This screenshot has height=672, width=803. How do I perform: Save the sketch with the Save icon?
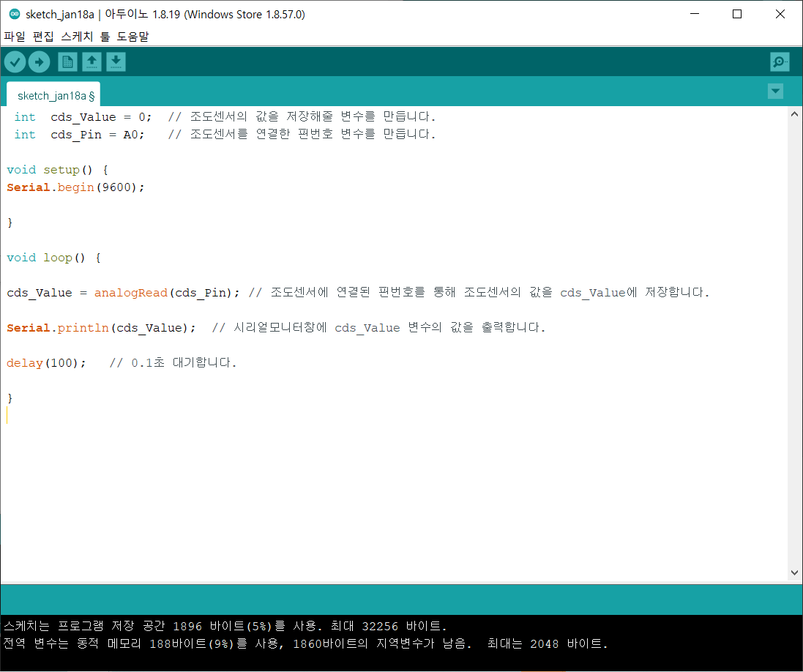[x=116, y=62]
